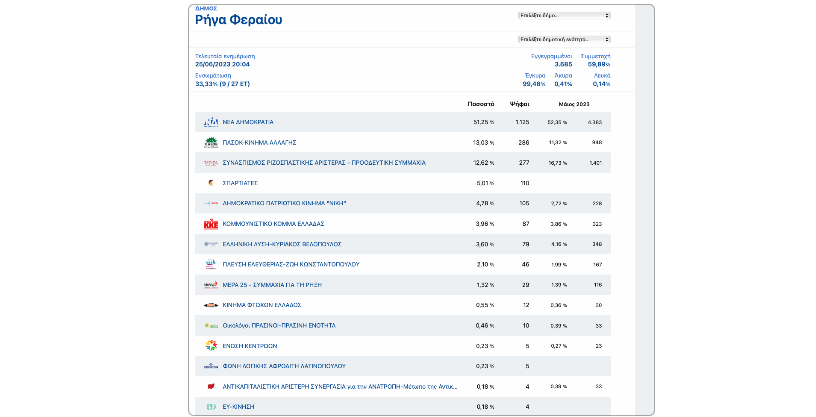Click the 1,32 % percentage value

tap(485, 285)
